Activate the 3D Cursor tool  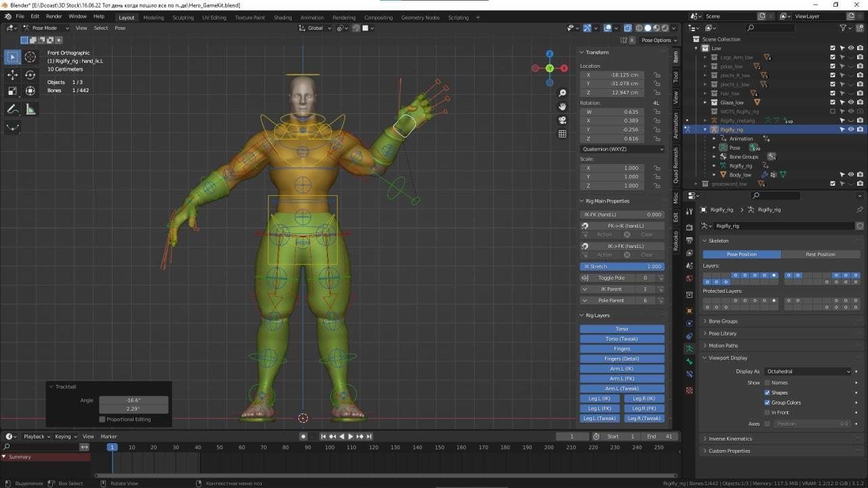[x=31, y=58]
